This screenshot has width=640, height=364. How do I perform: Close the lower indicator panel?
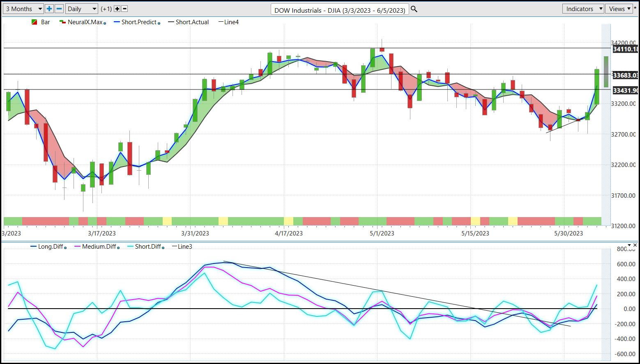point(635,245)
